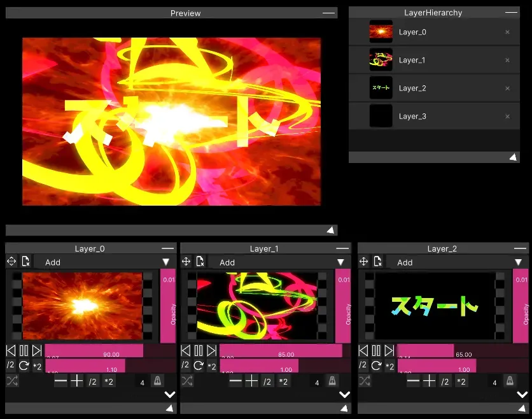Image resolution: width=532 pixels, height=419 pixels.
Task: Click the metronome icon in Layer_2 panel
Action: (x=509, y=381)
